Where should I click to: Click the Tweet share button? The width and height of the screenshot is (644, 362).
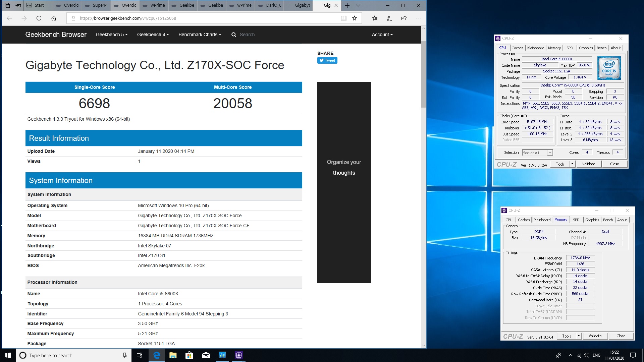(327, 60)
